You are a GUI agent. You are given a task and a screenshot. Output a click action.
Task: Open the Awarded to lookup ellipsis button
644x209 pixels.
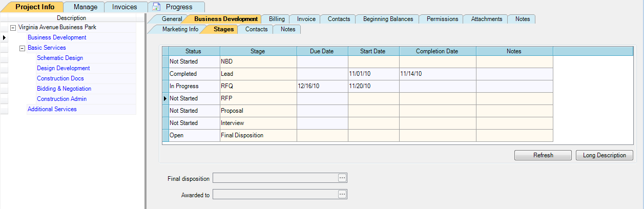coord(342,195)
